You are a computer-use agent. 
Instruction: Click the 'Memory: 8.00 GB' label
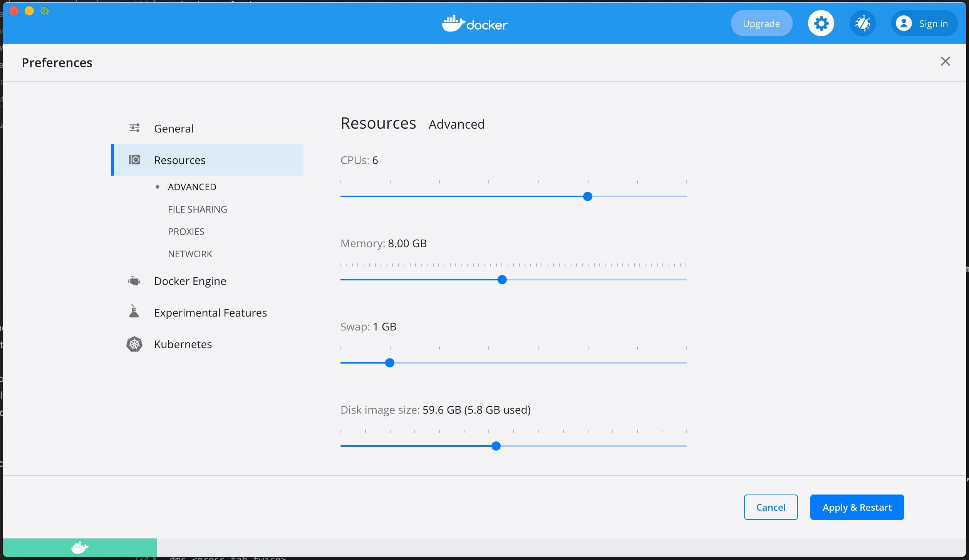click(384, 243)
